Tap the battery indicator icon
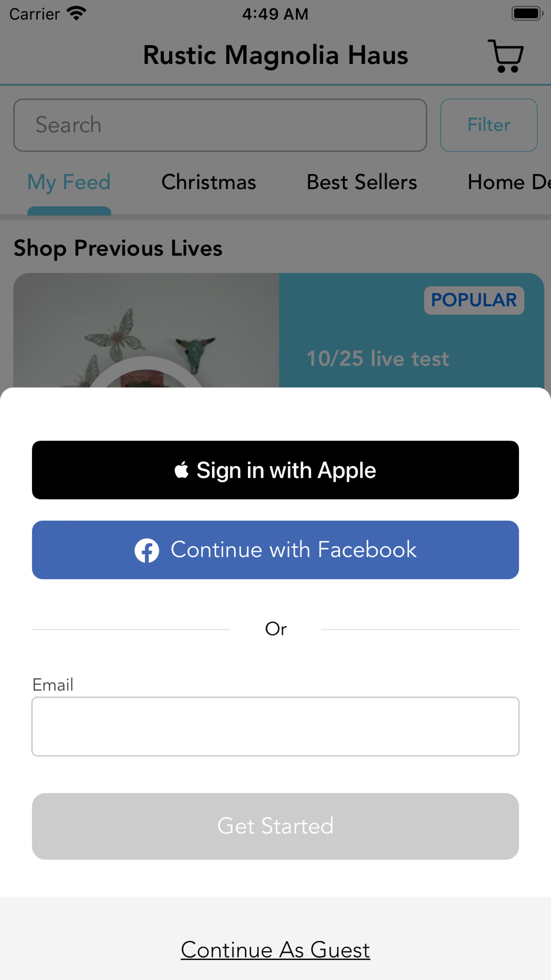 tap(527, 13)
